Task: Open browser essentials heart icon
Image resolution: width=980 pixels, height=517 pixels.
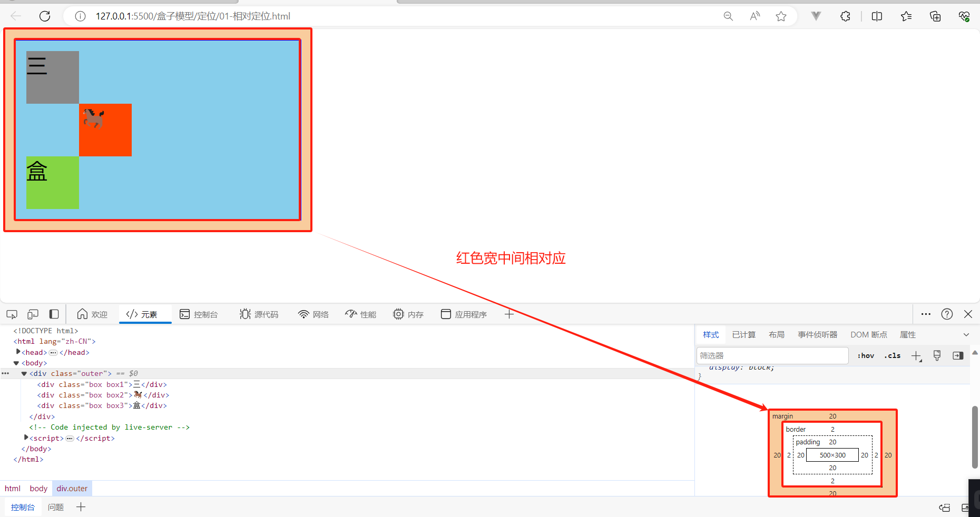Action: (964, 16)
